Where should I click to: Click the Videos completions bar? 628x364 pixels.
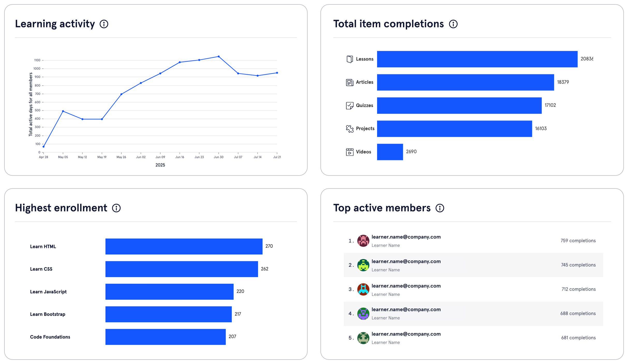(x=390, y=152)
